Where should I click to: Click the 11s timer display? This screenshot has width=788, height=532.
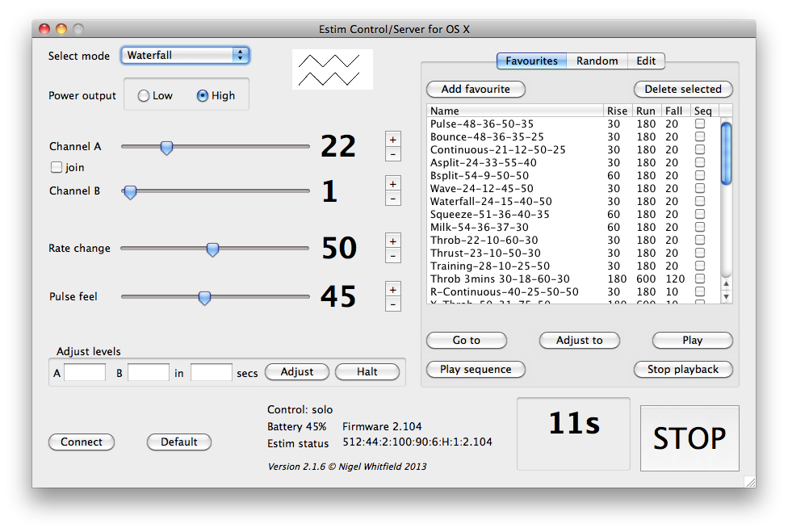tap(573, 434)
